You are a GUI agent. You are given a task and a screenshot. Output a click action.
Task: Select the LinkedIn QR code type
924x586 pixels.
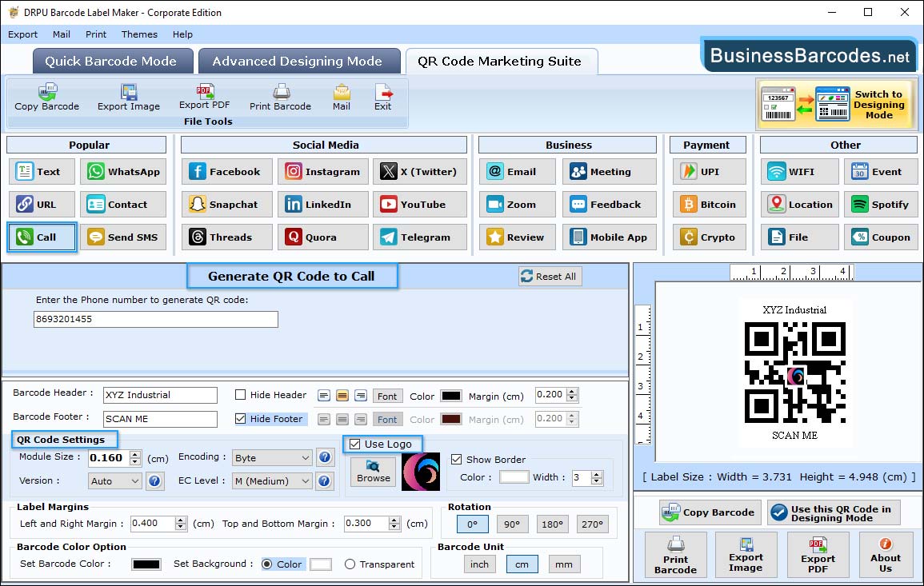(x=323, y=205)
